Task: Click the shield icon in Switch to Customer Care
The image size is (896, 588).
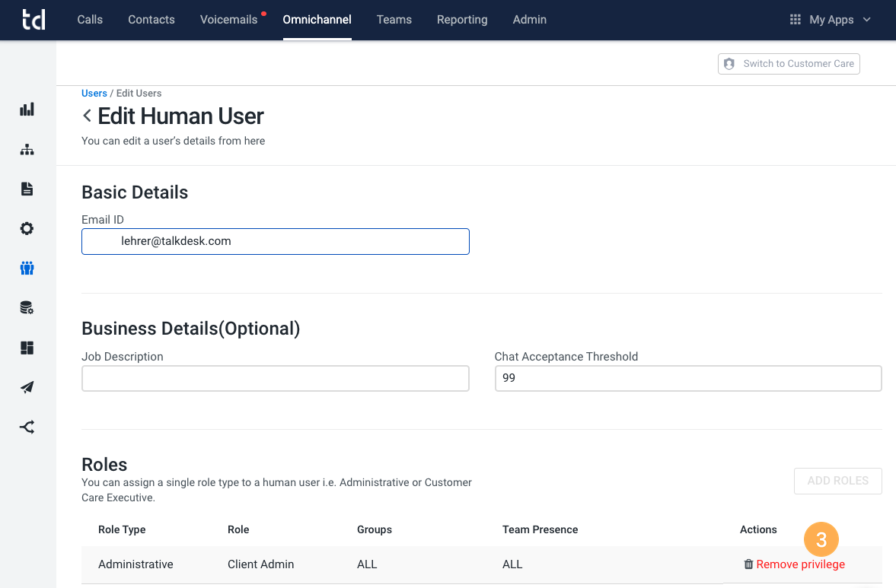Action: click(729, 64)
